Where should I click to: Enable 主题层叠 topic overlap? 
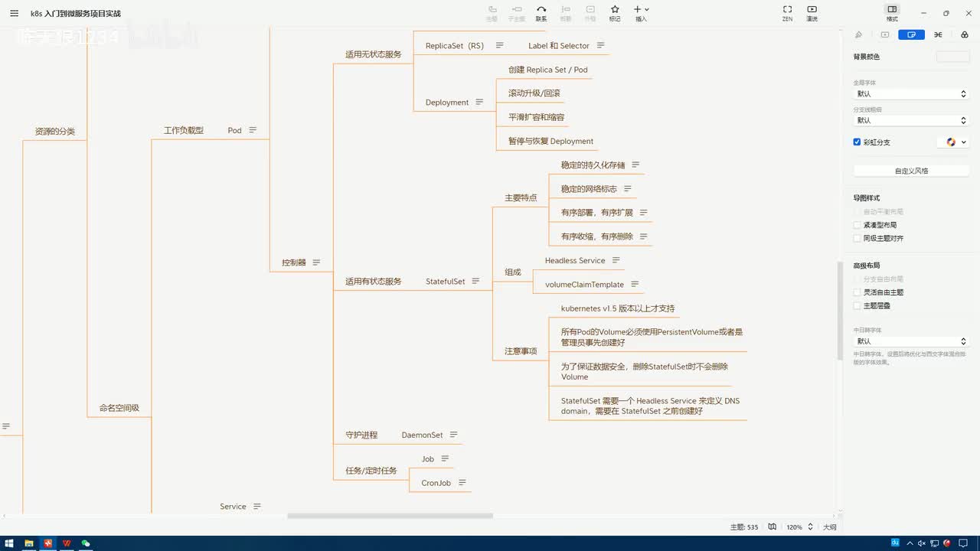[857, 305]
